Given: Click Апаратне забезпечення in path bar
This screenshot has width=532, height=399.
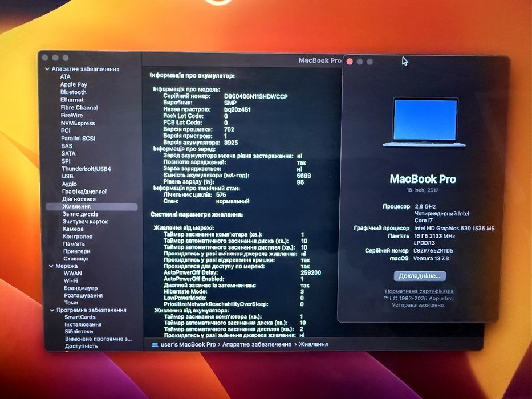Looking at the screenshot, I should tap(257, 345).
